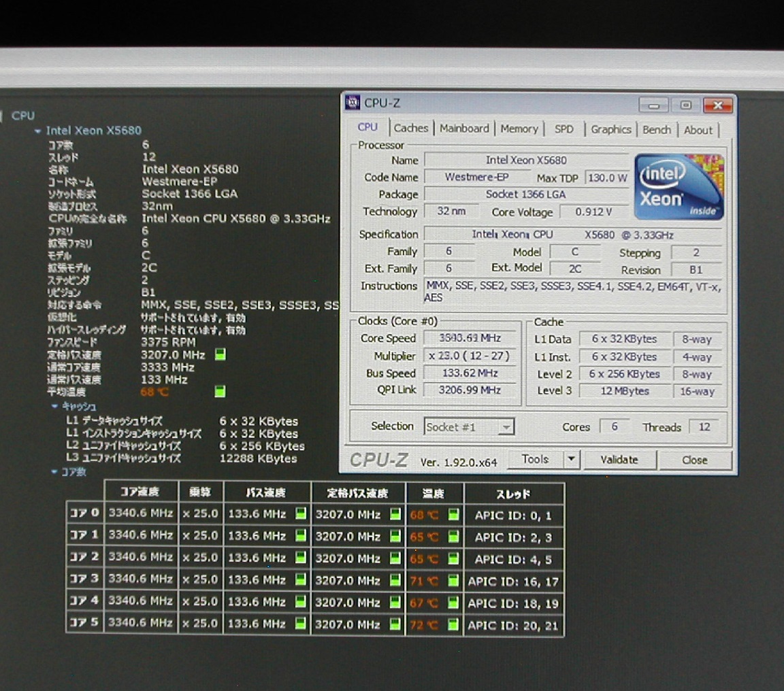This screenshot has width=784, height=691.
Task: Click the スレッド column header
Action: tap(514, 494)
